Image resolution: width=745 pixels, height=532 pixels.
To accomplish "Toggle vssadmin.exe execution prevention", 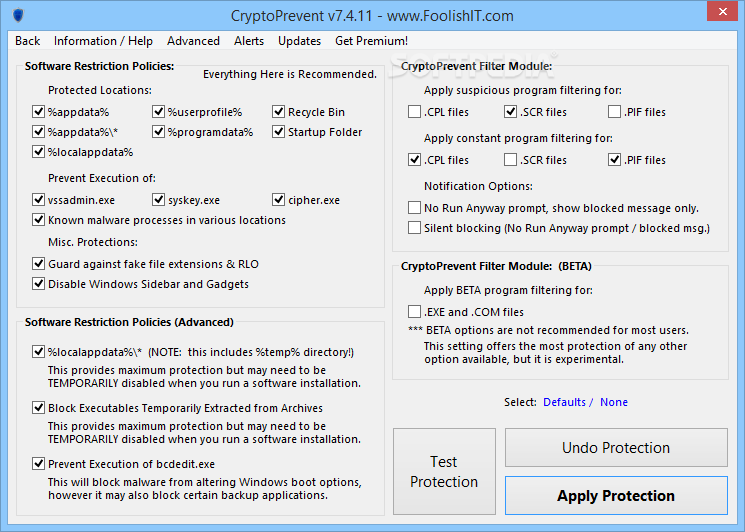I will [38, 200].
